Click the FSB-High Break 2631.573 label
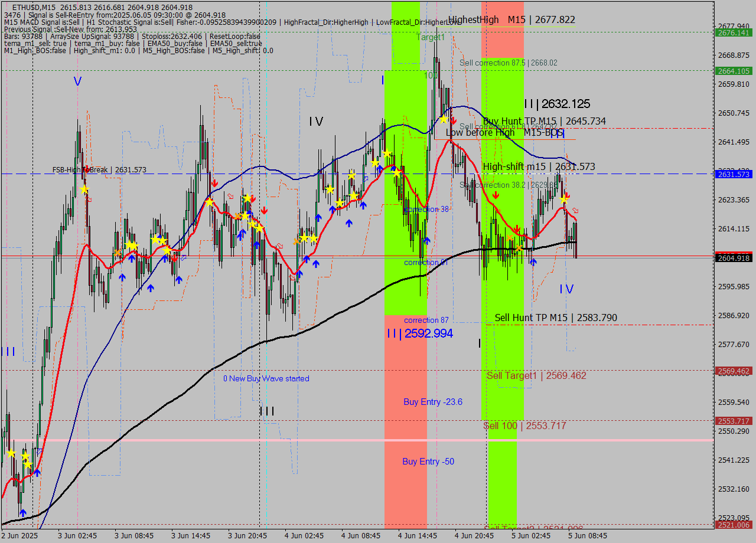 pyautogui.click(x=99, y=170)
